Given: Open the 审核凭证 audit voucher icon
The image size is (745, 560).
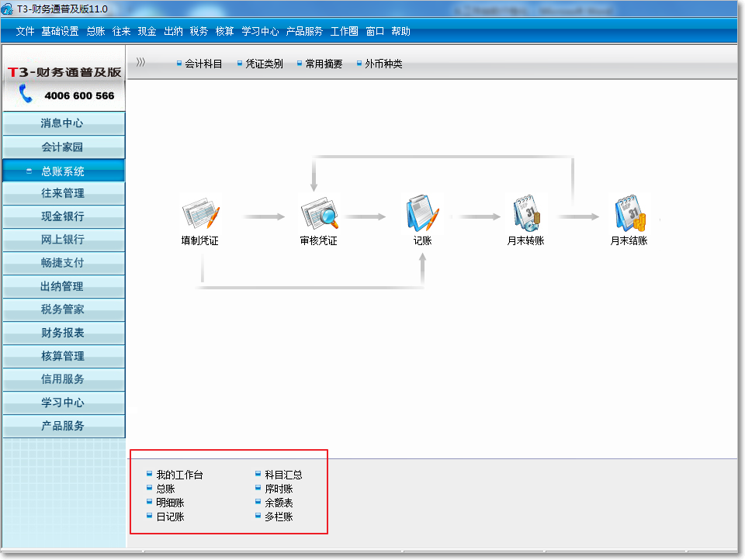Looking at the screenshot, I should (x=318, y=214).
